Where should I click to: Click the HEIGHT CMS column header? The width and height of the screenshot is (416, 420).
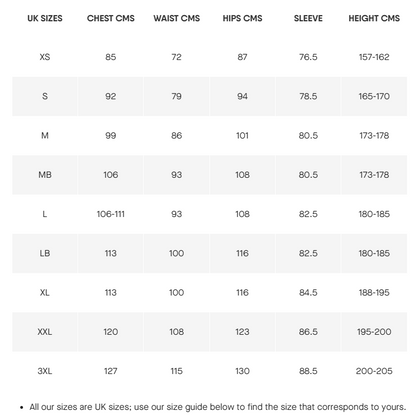point(374,18)
